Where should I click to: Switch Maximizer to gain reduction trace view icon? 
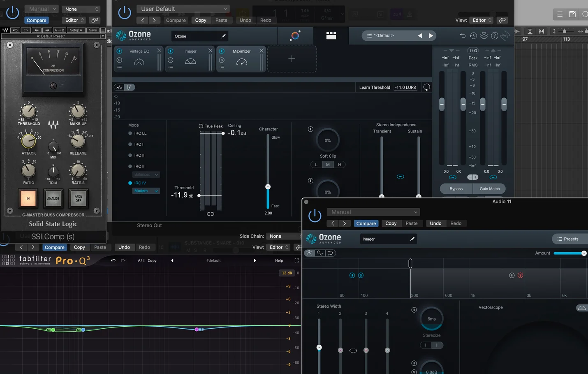coord(129,87)
